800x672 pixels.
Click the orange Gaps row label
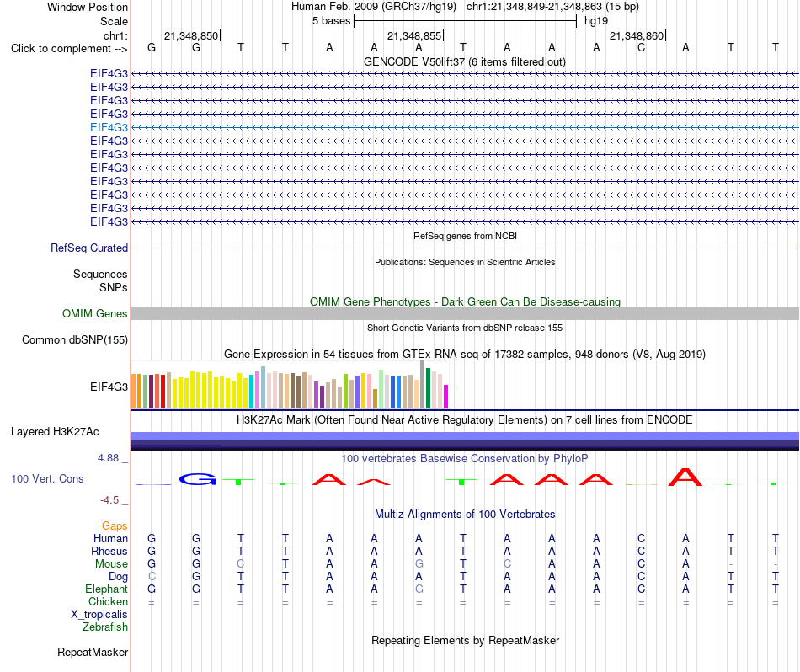pos(115,525)
